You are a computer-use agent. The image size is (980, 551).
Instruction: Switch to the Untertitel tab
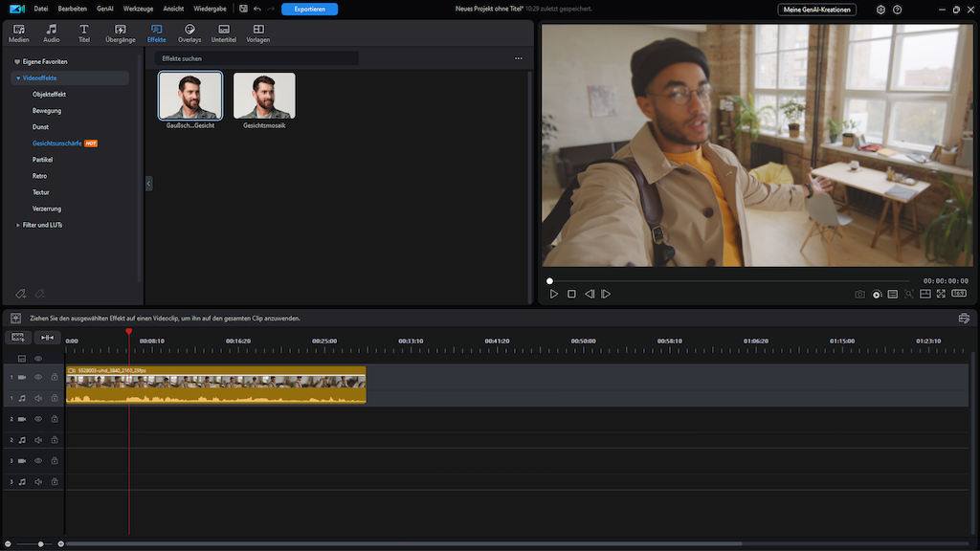tap(223, 33)
